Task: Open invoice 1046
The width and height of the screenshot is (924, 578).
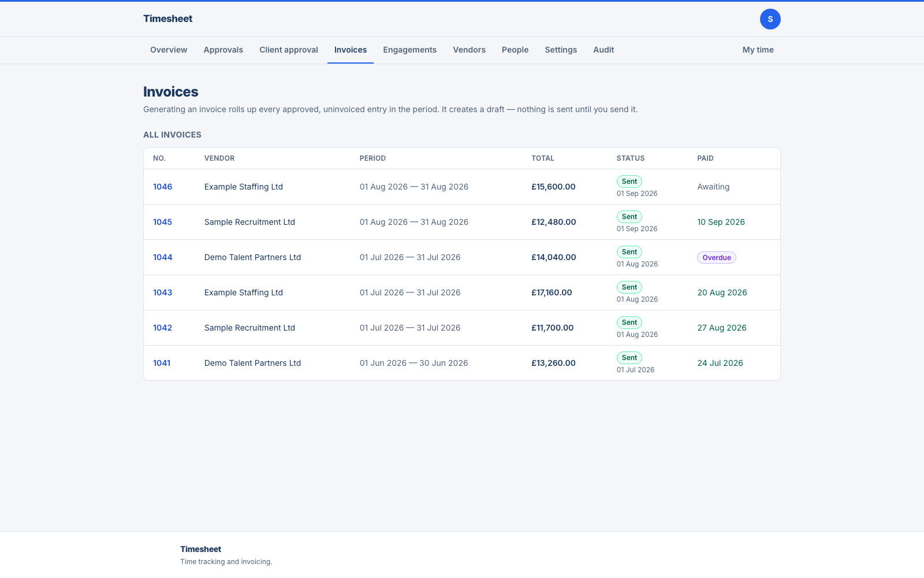Action: tap(162, 187)
